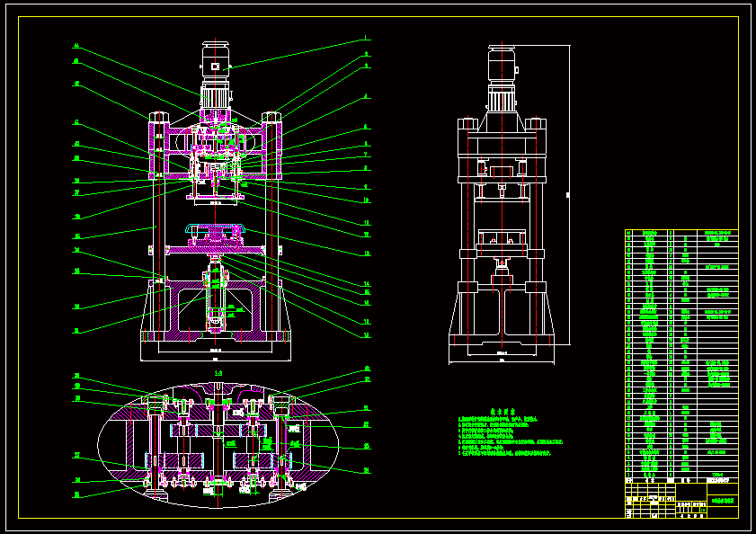The width and height of the screenshot is (756, 534).
Task: Click the green technical requirements heading
Action: pos(503,411)
